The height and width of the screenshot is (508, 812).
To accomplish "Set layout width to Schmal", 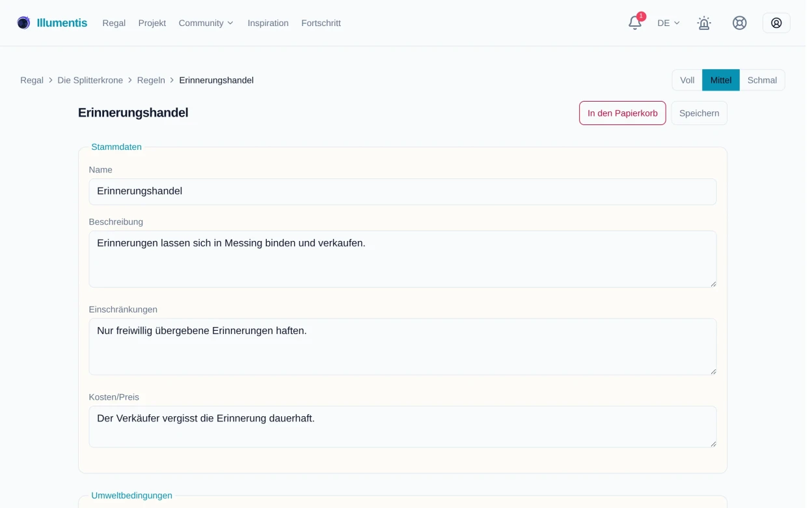I will coord(762,80).
